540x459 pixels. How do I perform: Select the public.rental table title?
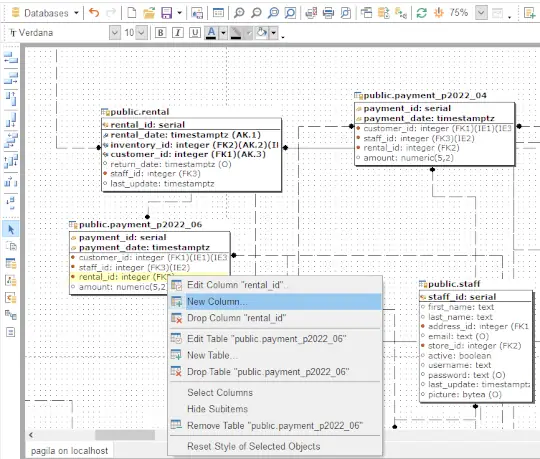[x=139, y=112]
